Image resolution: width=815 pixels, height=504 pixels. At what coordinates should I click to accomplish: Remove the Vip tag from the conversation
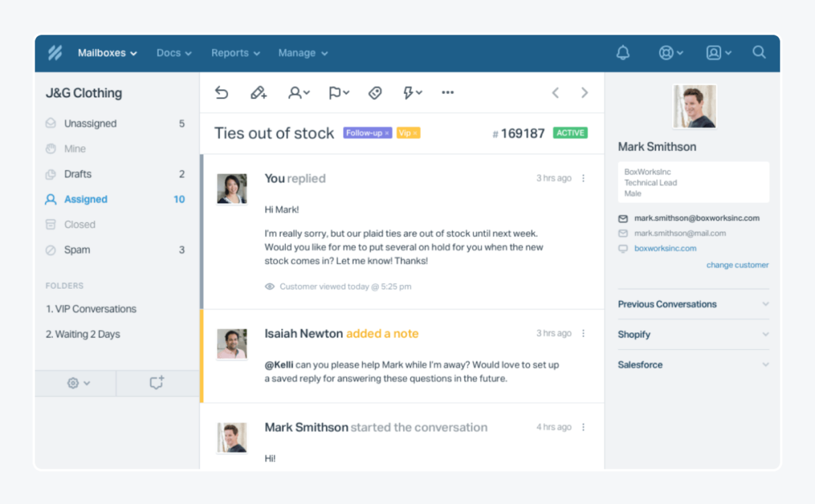coord(415,132)
